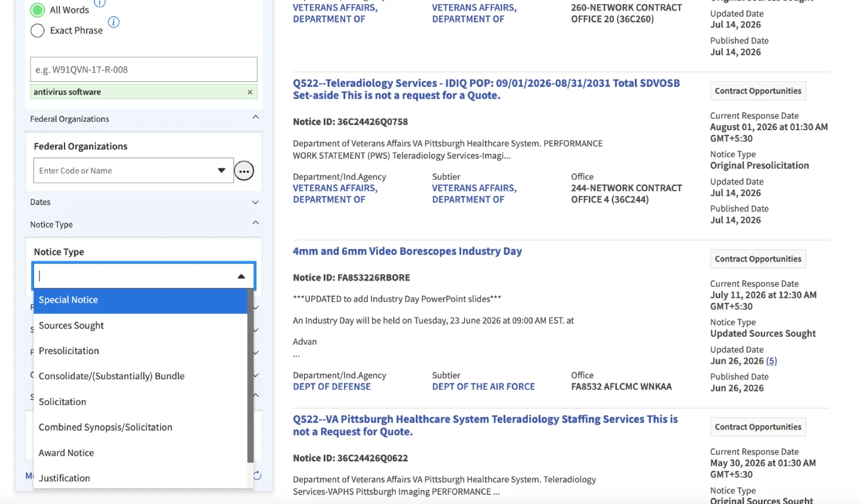Open the Q522--Teleradiology Services IDIQ listing
The image size is (860, 504).
click(486, 89)
